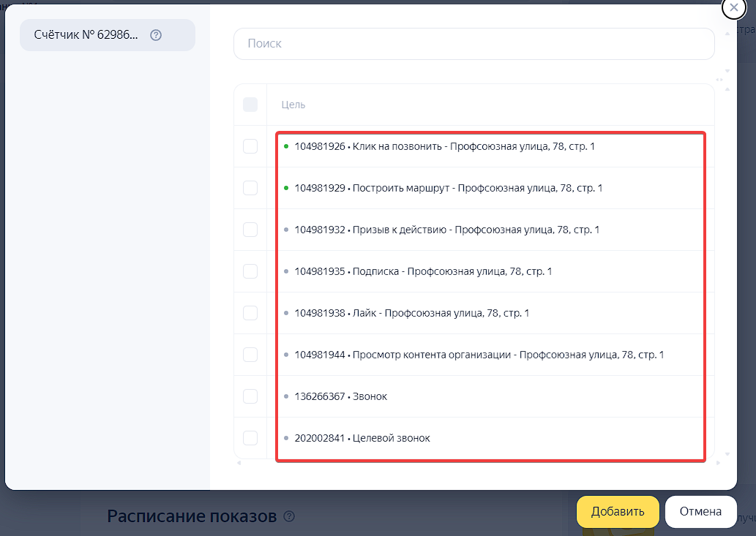Check the Клик на позвонить goal checkbox
Viewport: 756px width, 536px height.
pos(250,146)
